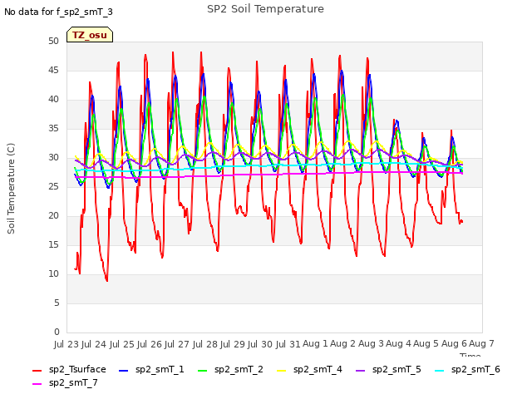The width and height of the screenshot is (532, 399).
Task: Click the No data for f_sp2_smT_3 message
Action: (x=58, y=12)
